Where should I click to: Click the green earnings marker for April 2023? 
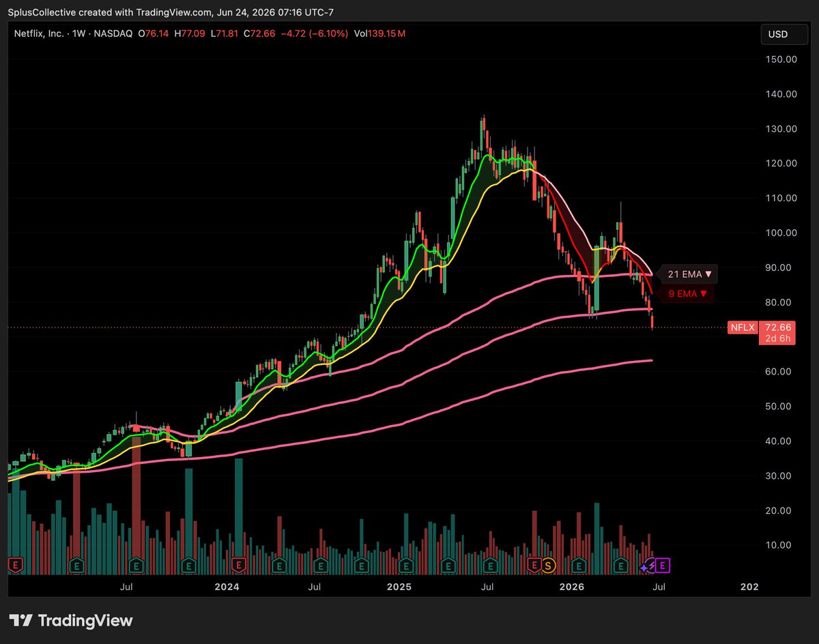[x=76, y=566]
